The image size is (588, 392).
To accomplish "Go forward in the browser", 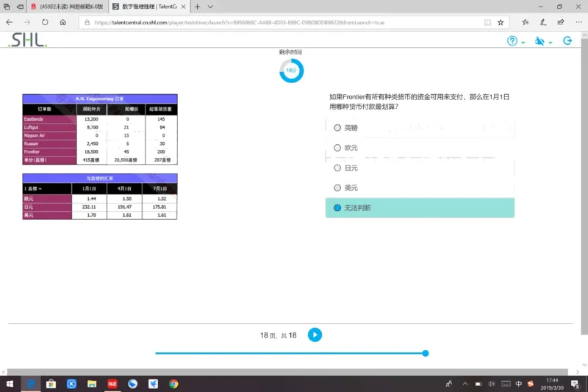I will point(27,22).
